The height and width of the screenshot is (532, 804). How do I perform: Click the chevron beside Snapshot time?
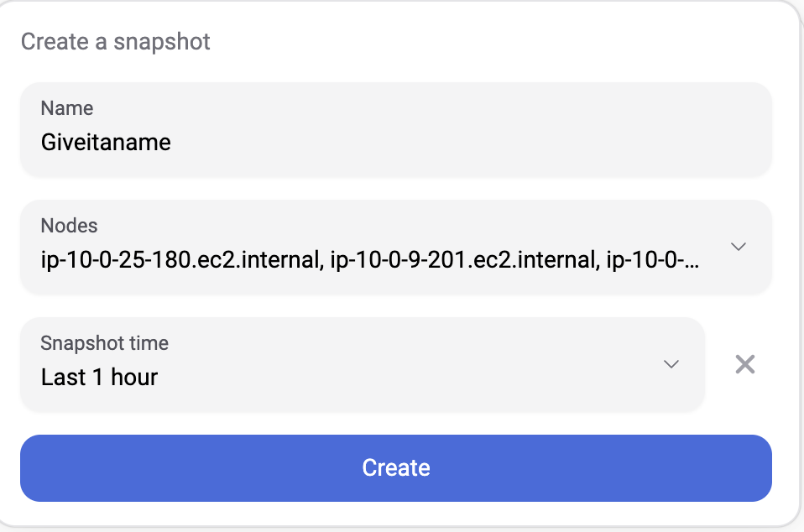[x=671, y=364]
